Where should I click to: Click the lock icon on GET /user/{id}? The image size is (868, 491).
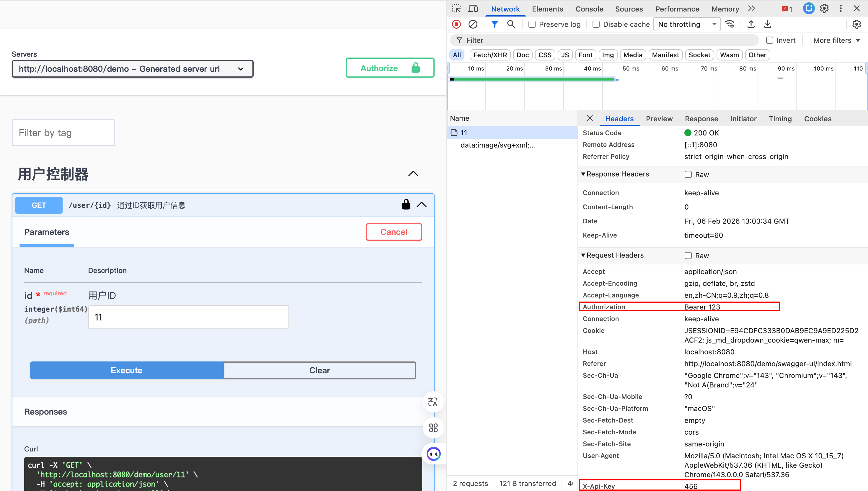pos(406,204)
